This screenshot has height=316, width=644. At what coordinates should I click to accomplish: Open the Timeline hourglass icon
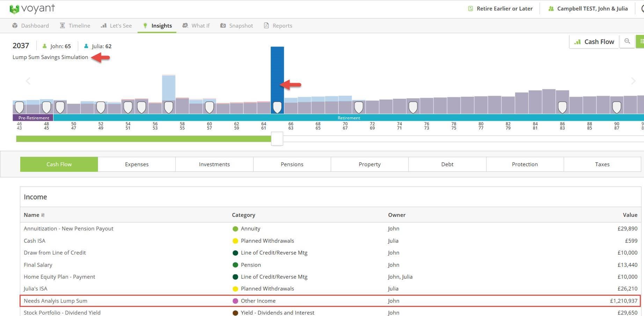coord(63,26)
